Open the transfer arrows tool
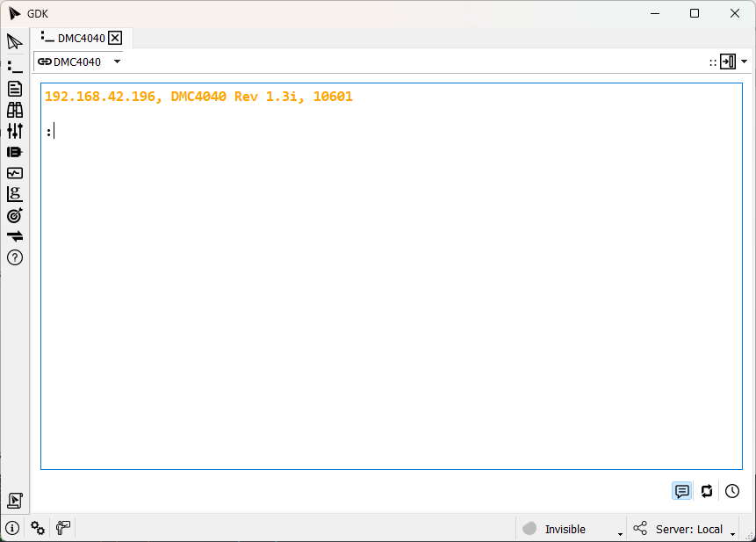Screen dimensions: 756x542 coord(15,236)
